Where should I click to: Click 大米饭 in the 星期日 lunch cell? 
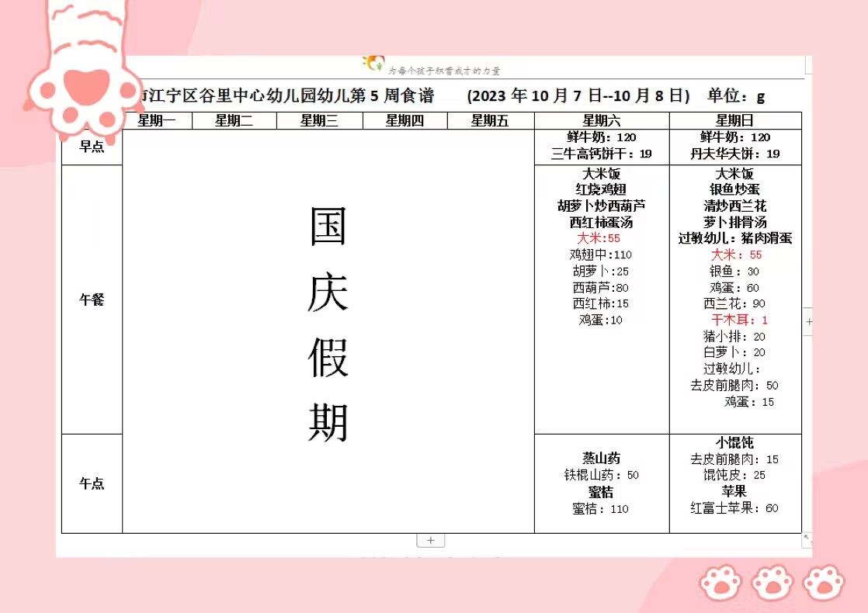click(735, 174)
